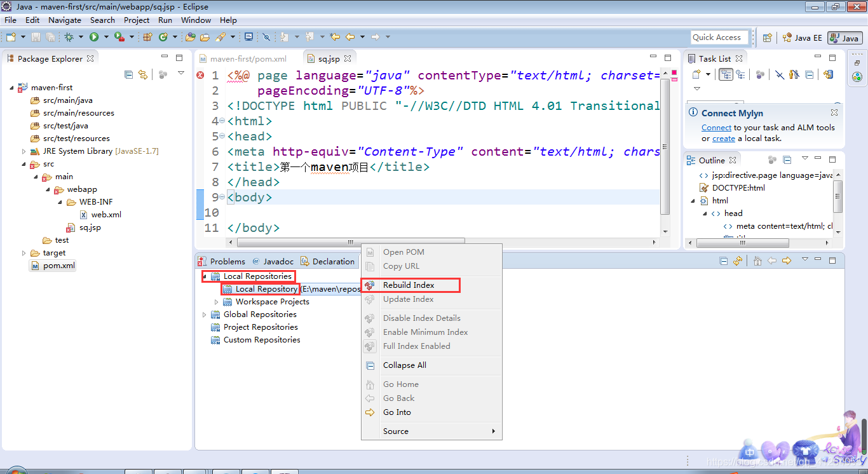Click the Back navigation arrow in toolbar
Screen dimensions: 868x474
350,37
